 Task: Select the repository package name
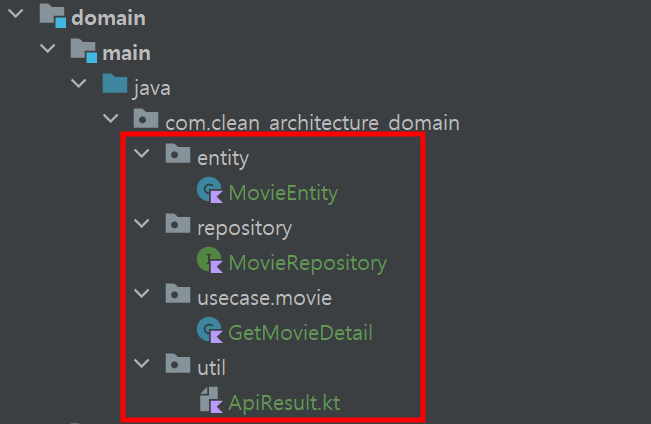click(245, 229)
